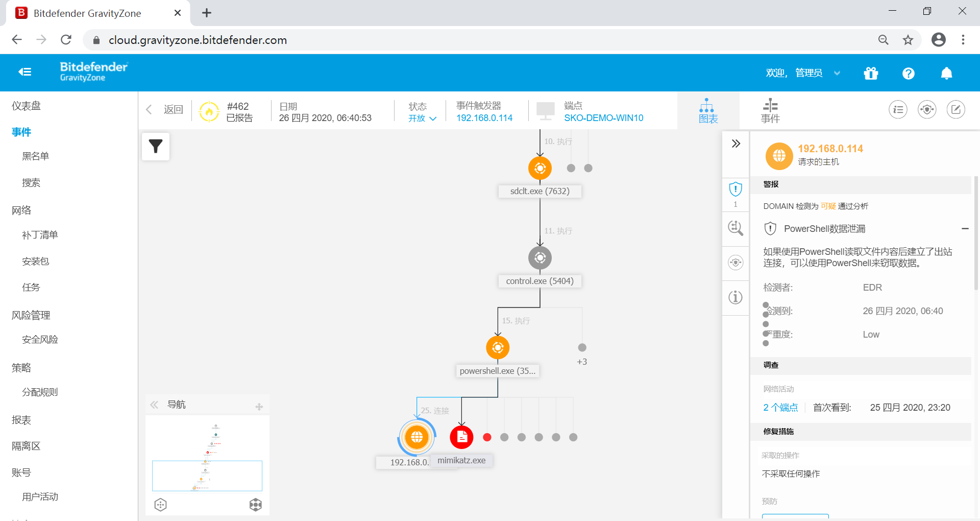980x521 pixels.
Task: Click the navigator minimap thumbnail
Action: (207, 457)
